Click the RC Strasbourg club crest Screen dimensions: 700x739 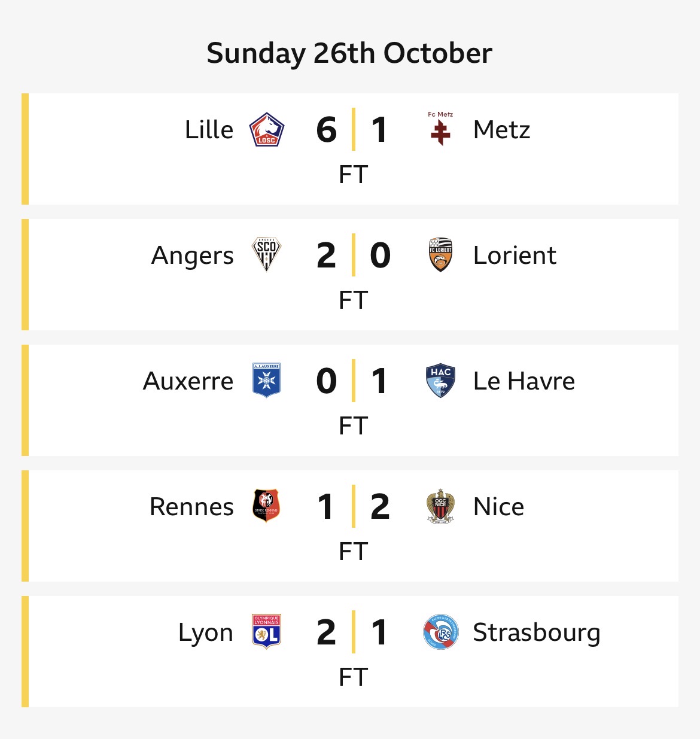click(x=440, y=632)
